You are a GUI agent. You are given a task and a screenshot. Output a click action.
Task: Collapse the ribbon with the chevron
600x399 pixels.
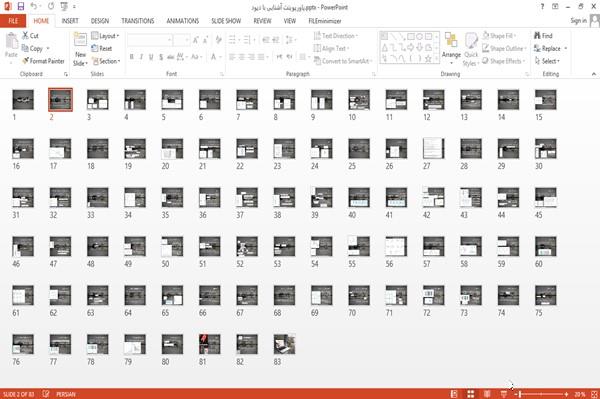593,74
